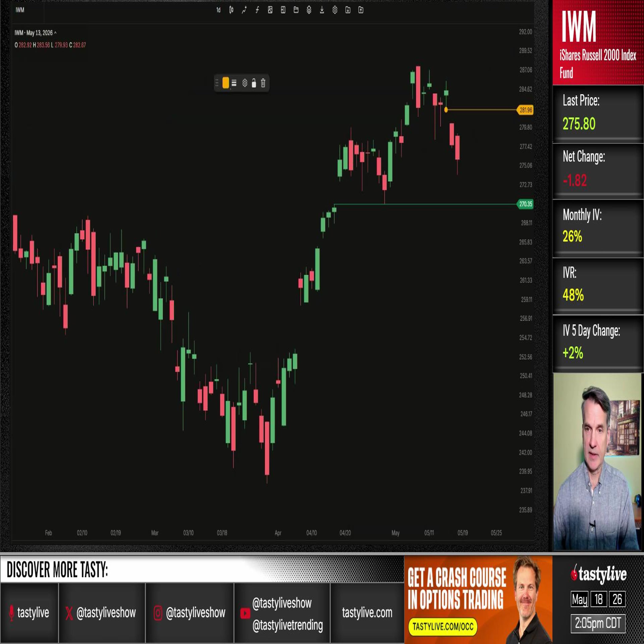Screen dimensions: 644x644
Task: Open the YouTube @tastyliveshow link
Action: click(x=282, y=603)
